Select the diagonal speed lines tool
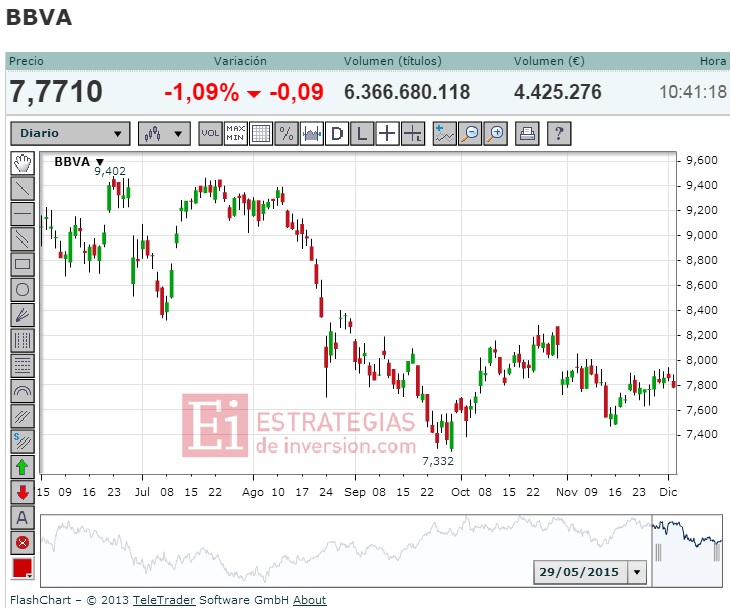 point(22,416)
